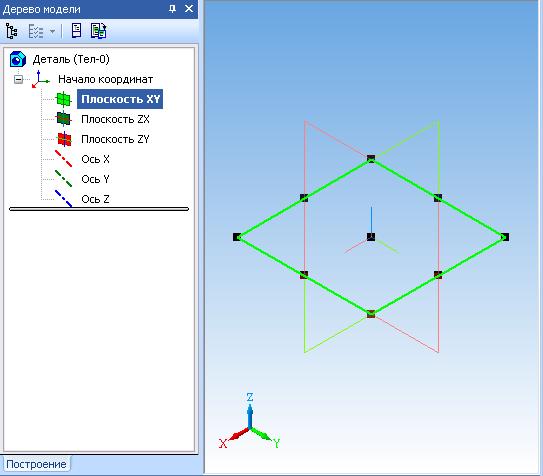The width and height of the screenshot is (543, 476).
Task: Select Плоскость ZX tree item
Action: coord(115,119)
